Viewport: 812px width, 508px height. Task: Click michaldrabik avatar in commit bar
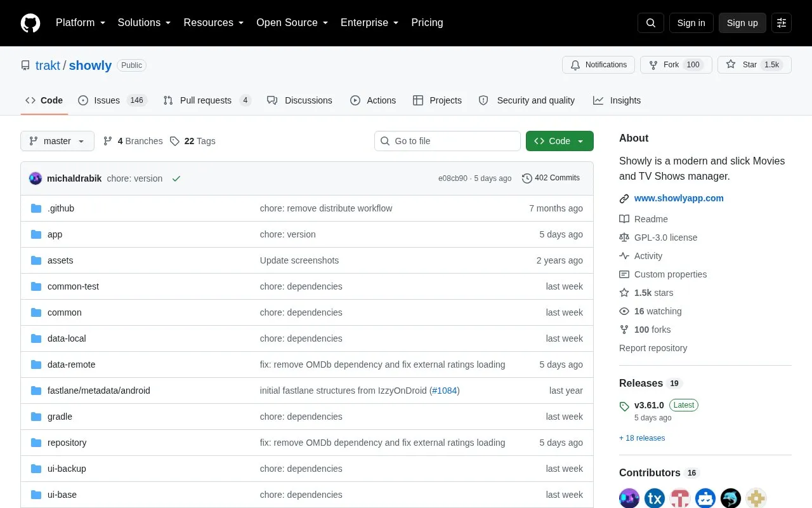(x=36, y=178)
